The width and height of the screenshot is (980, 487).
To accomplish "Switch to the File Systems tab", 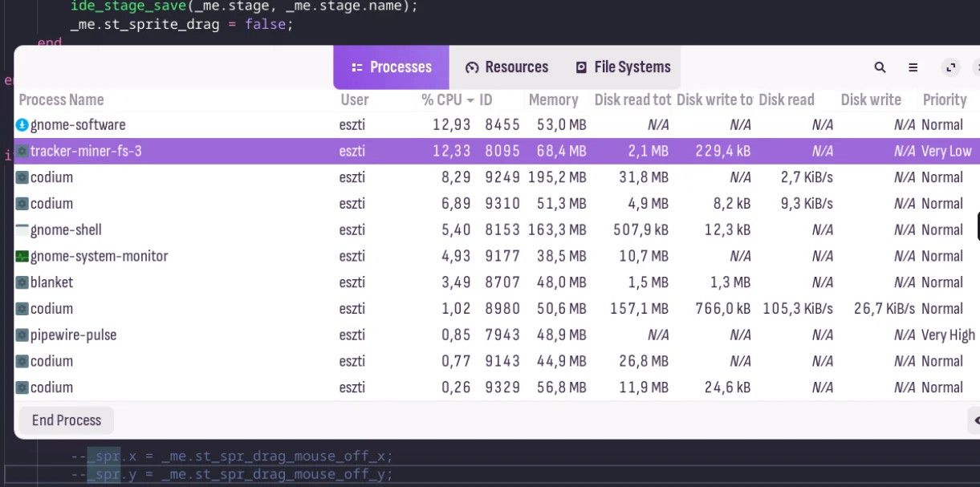I will coord(623,67).
